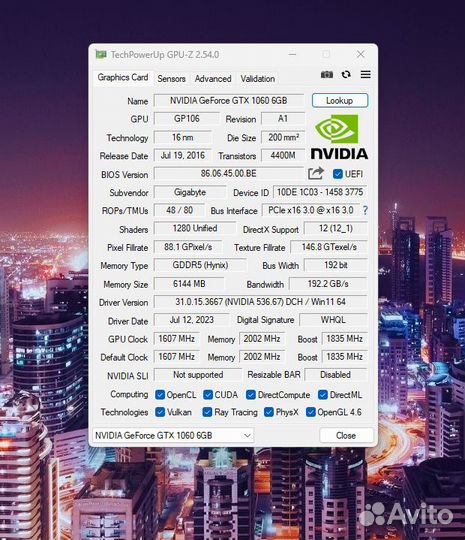The image size is (465, 540).
Task: Close the GPU-Z window with X
Action: (x=361, y=54)
